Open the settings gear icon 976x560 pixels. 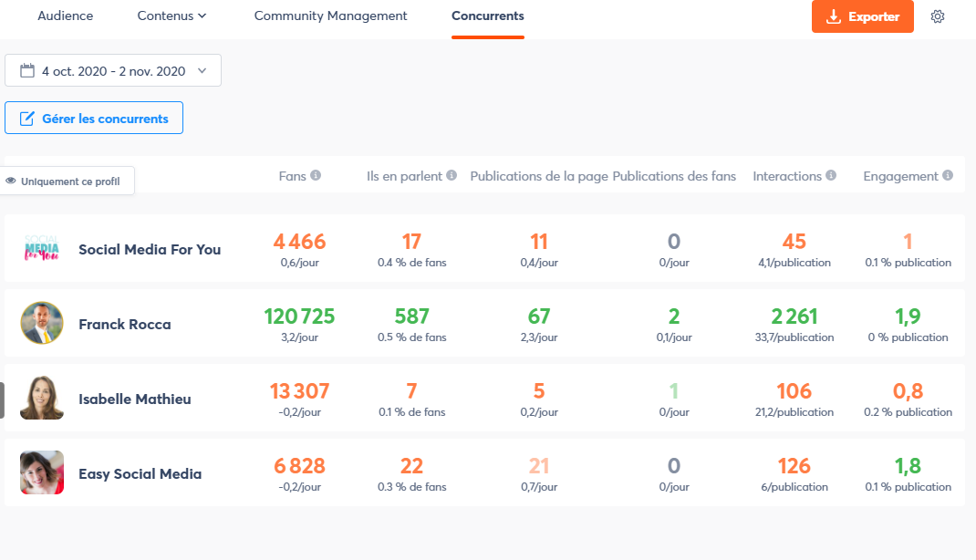[x=937, y=16]
